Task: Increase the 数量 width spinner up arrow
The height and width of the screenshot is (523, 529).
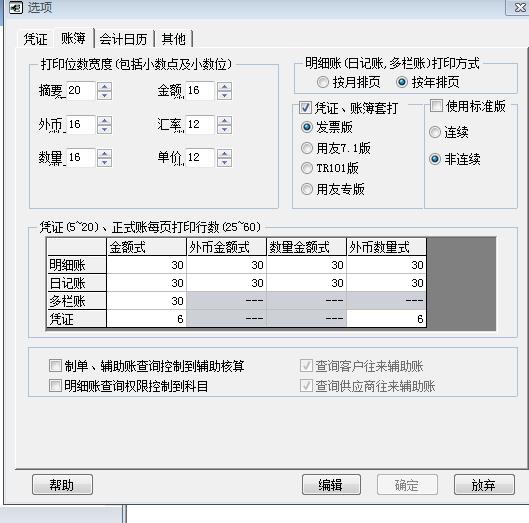Action: tap(105, 154)
